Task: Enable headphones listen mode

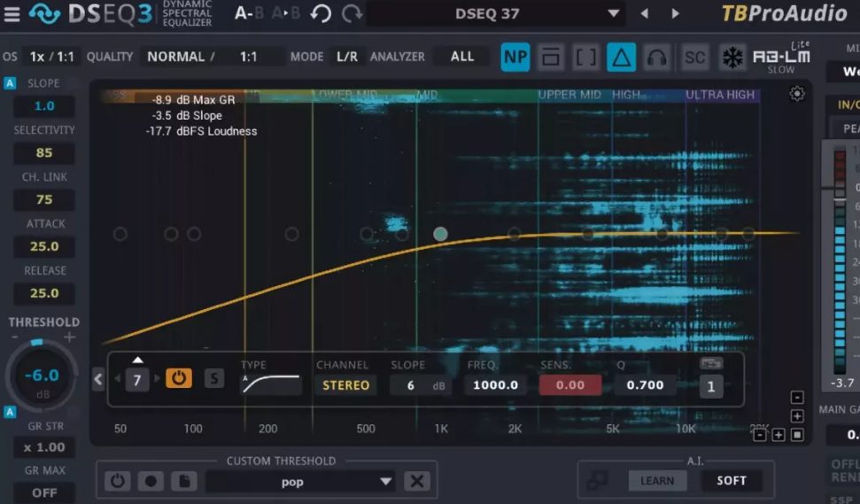Action: coord(657,57)
